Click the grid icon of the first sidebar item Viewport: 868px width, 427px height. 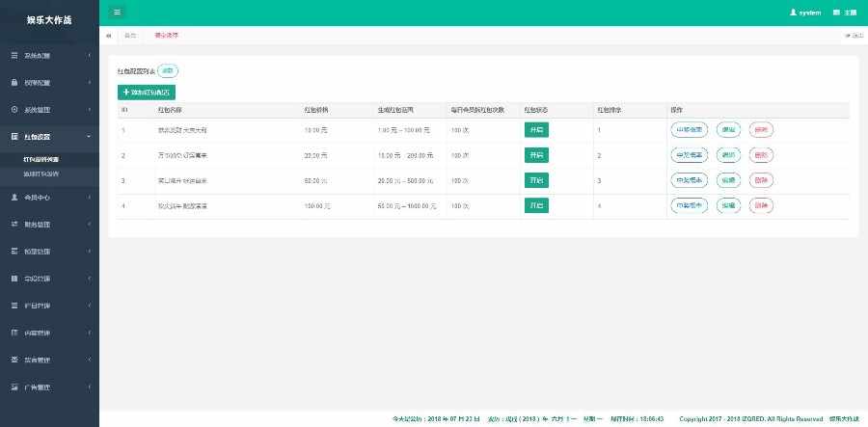[14, 56]
